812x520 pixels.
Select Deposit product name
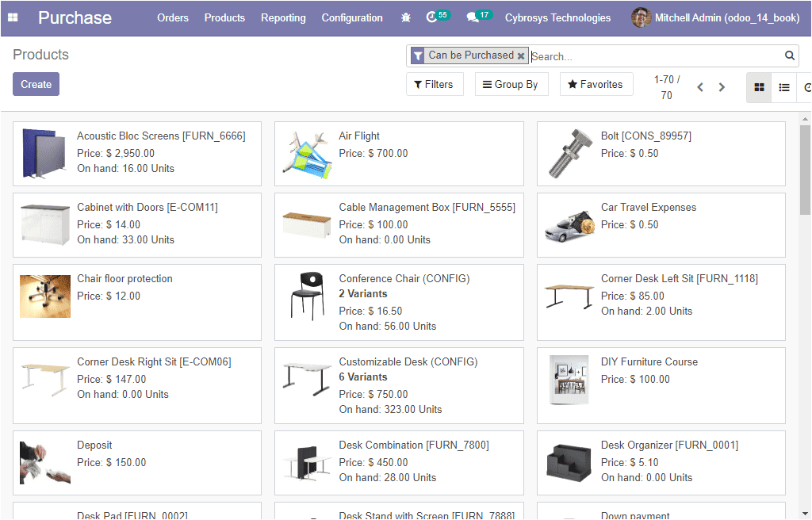94,445
